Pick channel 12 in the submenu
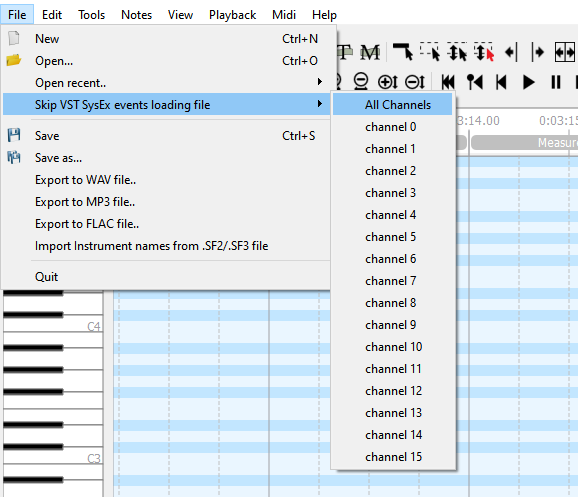Image resolution: width=578 pixels, height=497 pixels. coord(393,391)
